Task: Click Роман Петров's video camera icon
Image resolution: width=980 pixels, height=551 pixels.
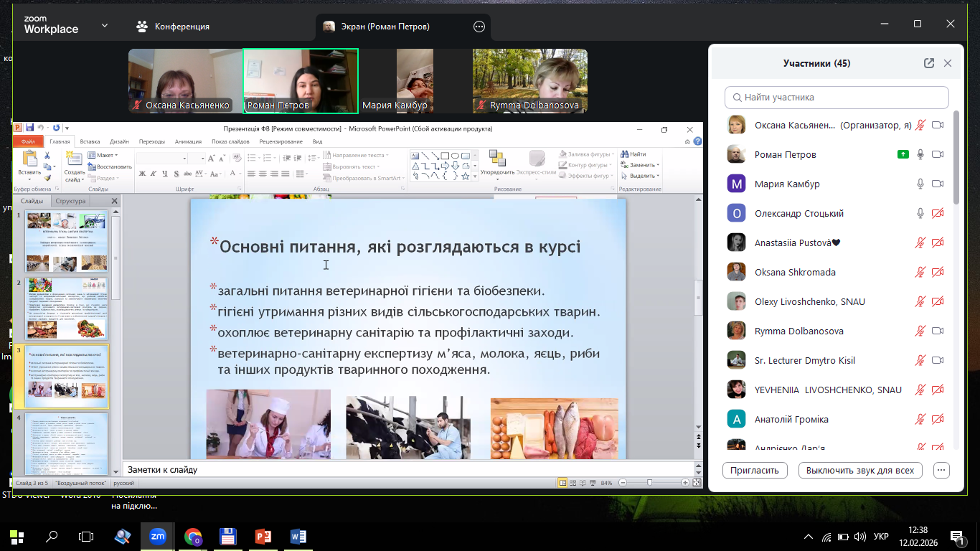Action: coord(937,155)
